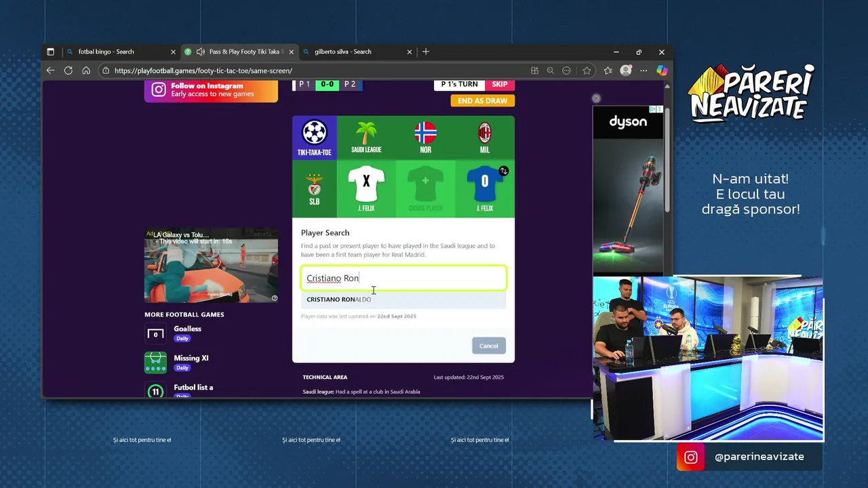This screenshot has width=868, height=488.
Task: Click the TECHNICAL AREA heading
Action: click(x=325, y=377)
